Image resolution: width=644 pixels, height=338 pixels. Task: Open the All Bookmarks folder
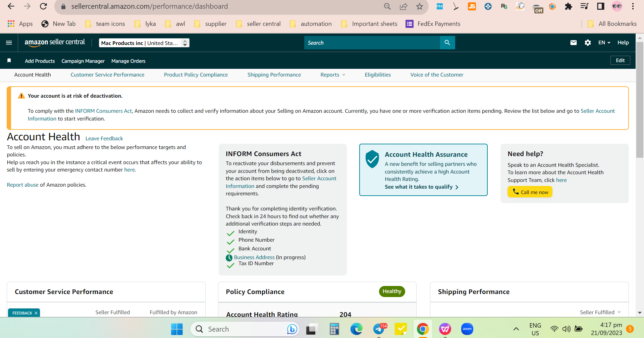click(x=612, y=24)
